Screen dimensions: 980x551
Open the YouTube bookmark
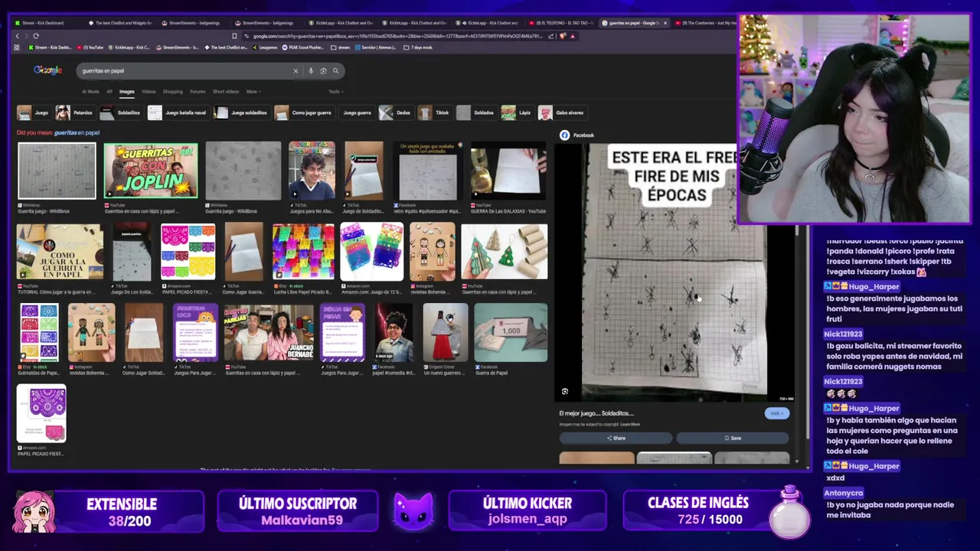click(91, 47)
